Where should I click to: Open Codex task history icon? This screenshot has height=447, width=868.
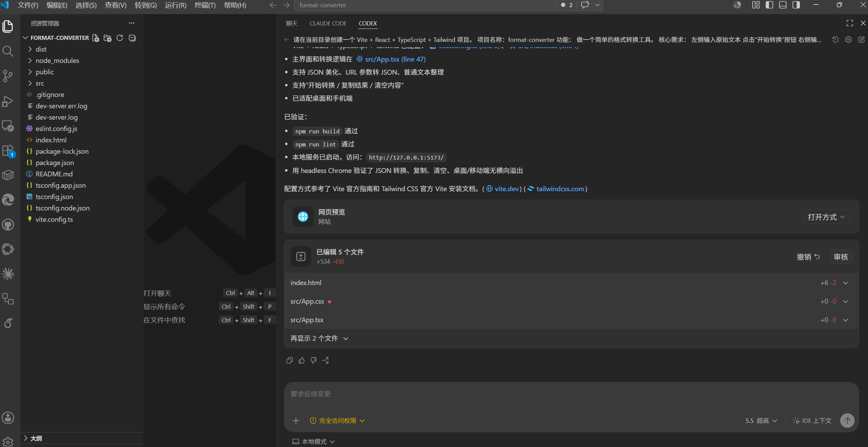(835, 40)
